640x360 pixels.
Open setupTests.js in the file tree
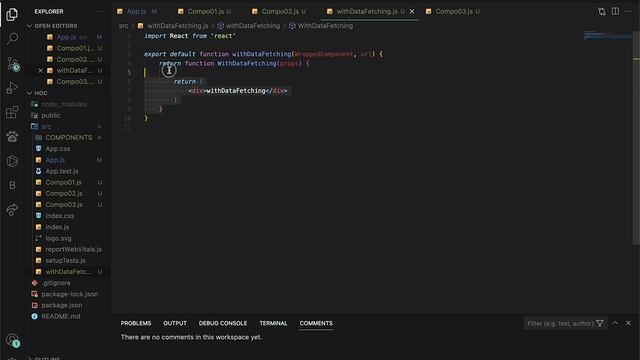pos(65,260)
